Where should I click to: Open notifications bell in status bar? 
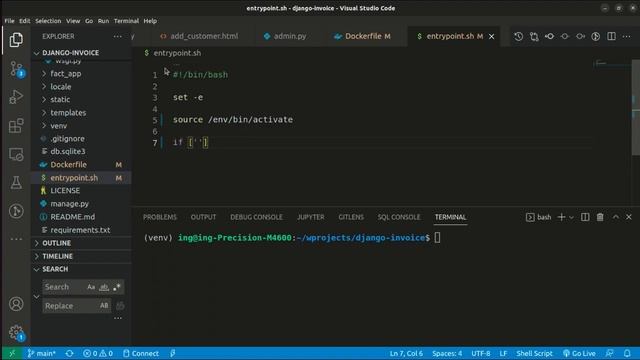[x=627, y=353]
